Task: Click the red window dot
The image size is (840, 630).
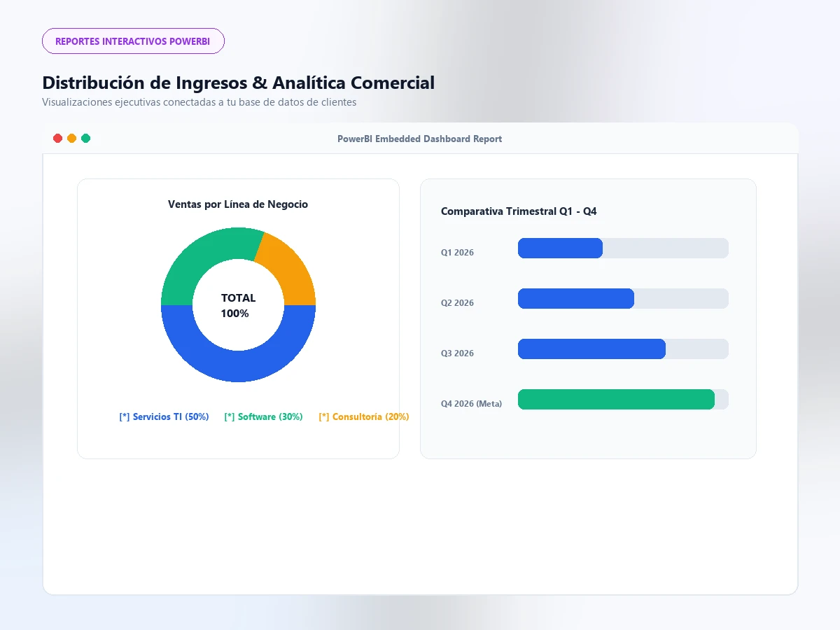Action: coord(57,139)
